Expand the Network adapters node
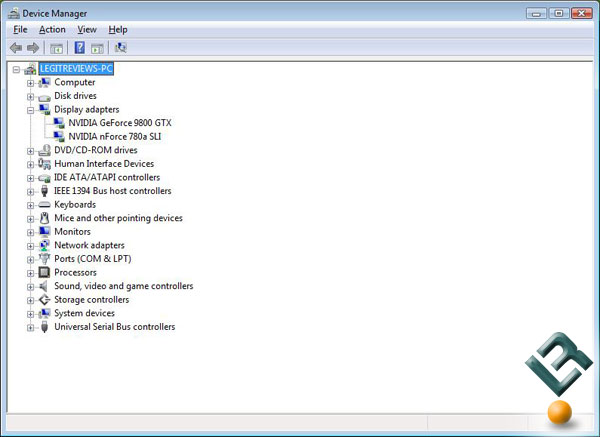Image resolution: width=600 pixels, height=437 pixels. point(30,246)
